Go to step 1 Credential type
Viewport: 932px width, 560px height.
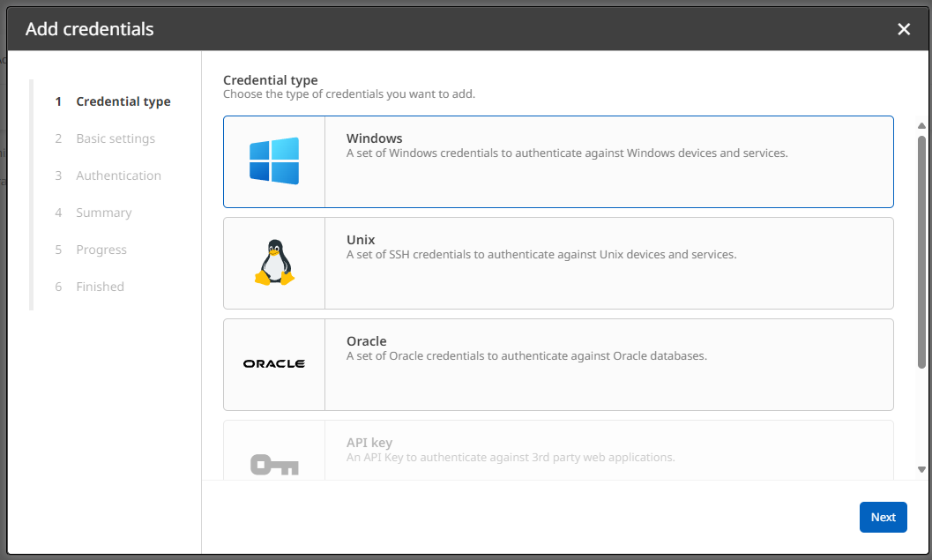[123, 101]
